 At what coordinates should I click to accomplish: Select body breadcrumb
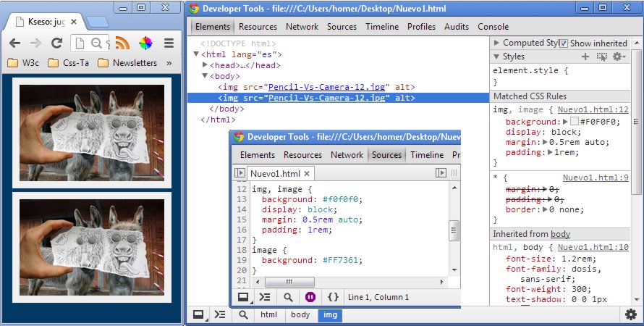click(x=300, y=315)
